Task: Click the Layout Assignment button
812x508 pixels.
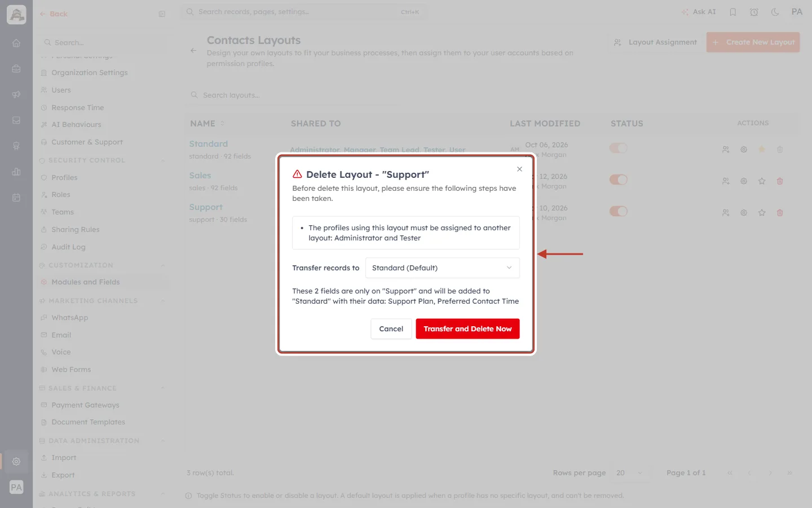Action: (x=656, y=42)
